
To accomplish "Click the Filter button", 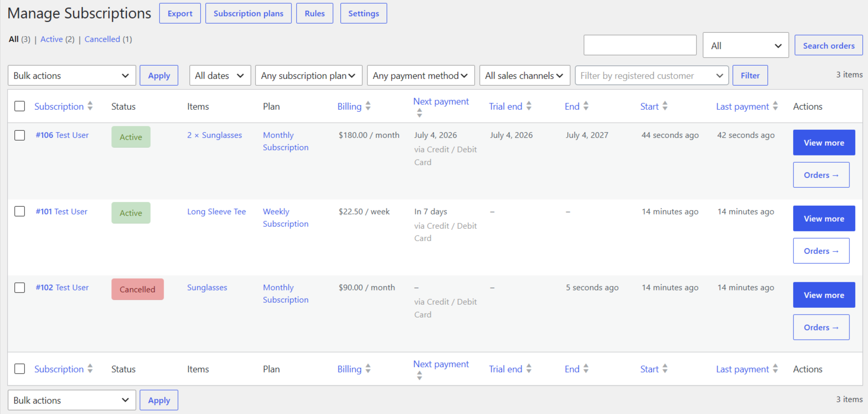I will coord(750,75).
